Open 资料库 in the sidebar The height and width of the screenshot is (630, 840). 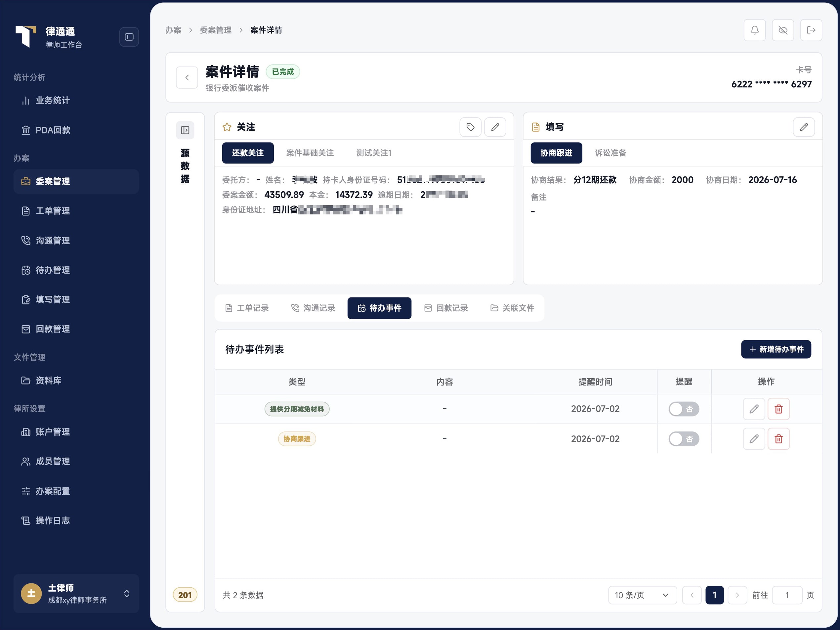(76, 381)
